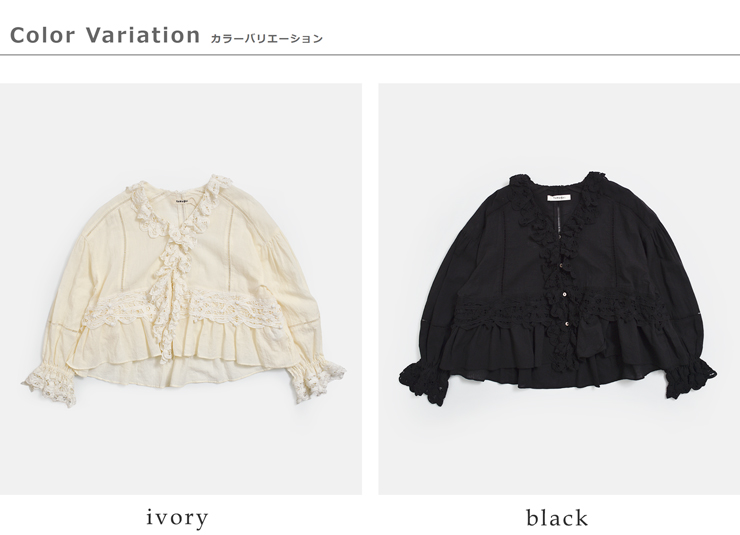Click the Color Variation heading
Image resolution: width=740 pixels, height=535 pixels.
[x=105, y=35]
